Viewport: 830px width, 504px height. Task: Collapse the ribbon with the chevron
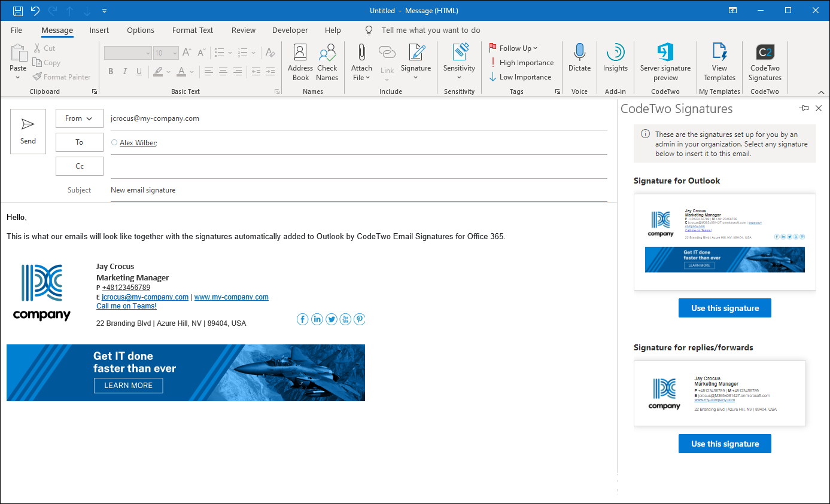pyautogui.click(x=821, y=92)
